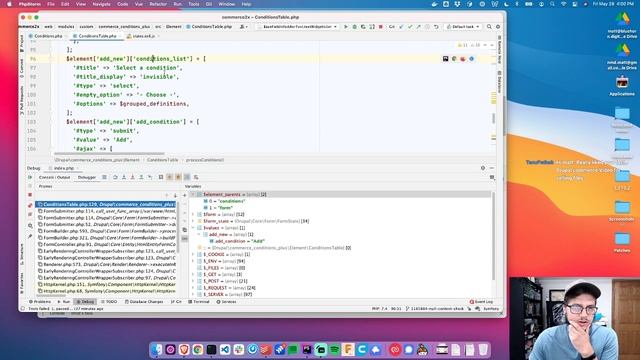Select the Renderer.php:573 stack frame

coord(106,264)
